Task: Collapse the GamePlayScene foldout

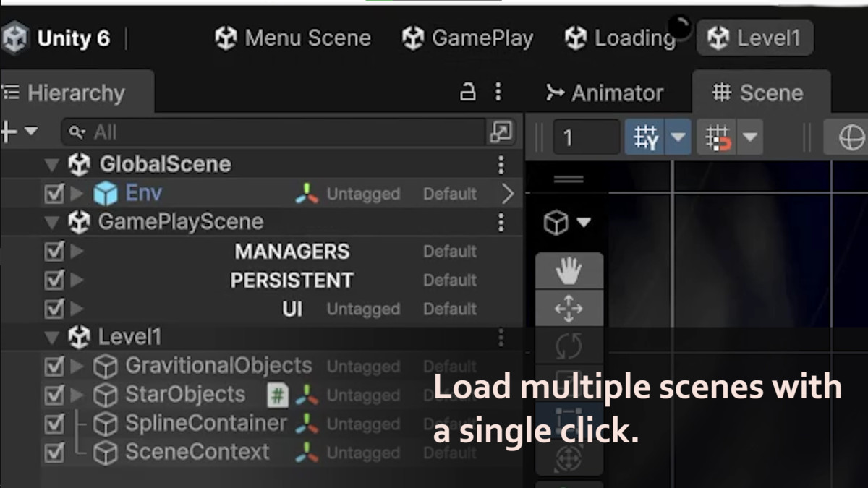Action: [x=51, y=223]
